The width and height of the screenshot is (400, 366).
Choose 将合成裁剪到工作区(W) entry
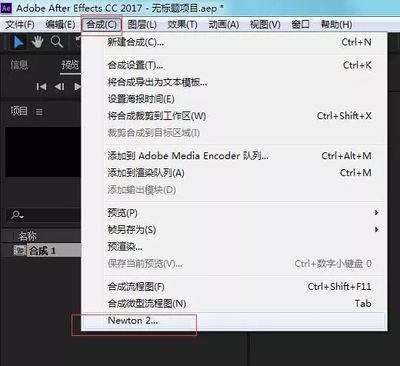click(234, 116)
